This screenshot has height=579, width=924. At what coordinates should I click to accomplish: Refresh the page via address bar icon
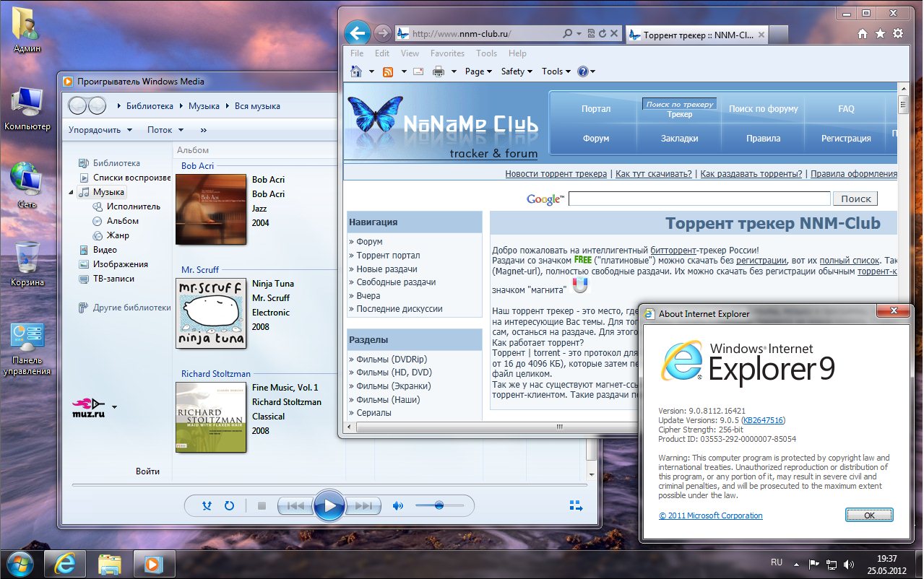click(x=603, y=33)
